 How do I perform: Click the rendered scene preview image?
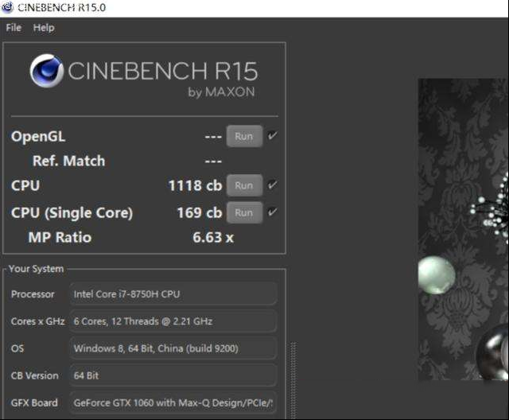pos(463,229)
